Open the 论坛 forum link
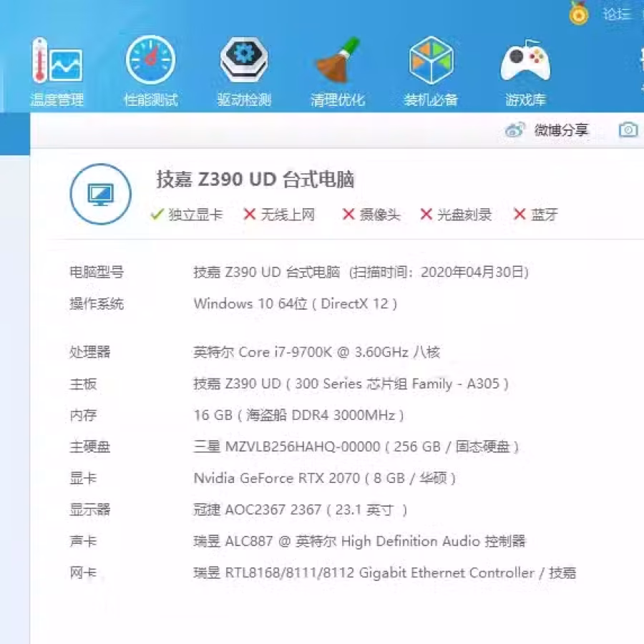This screenshot has width=644, height=644. pos(617,14)
